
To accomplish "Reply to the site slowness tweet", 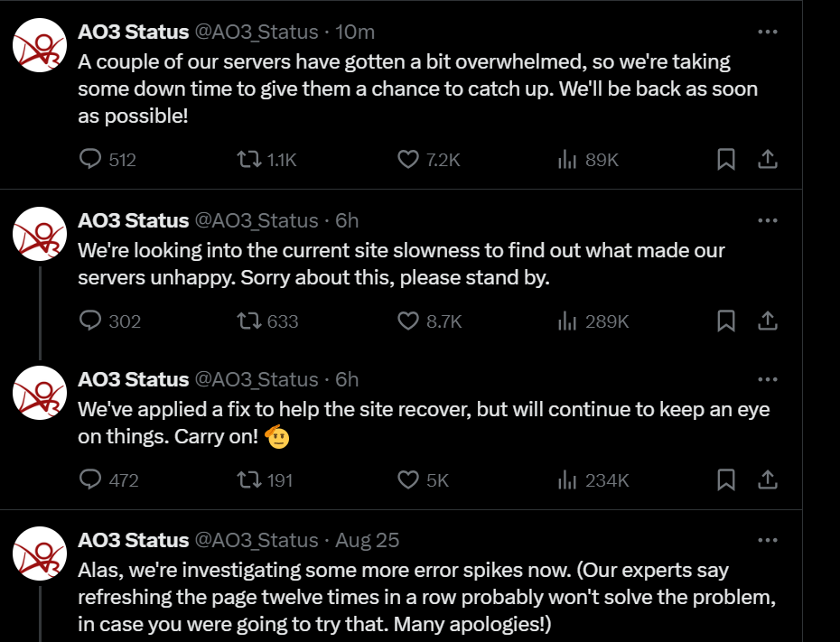I will pyautogui.click(x=89, y=321).
